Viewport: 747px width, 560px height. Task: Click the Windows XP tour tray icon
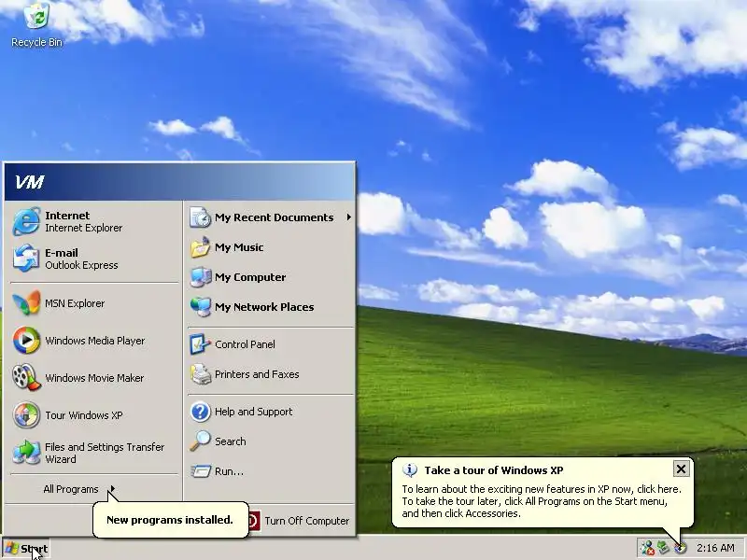(680, 548)
